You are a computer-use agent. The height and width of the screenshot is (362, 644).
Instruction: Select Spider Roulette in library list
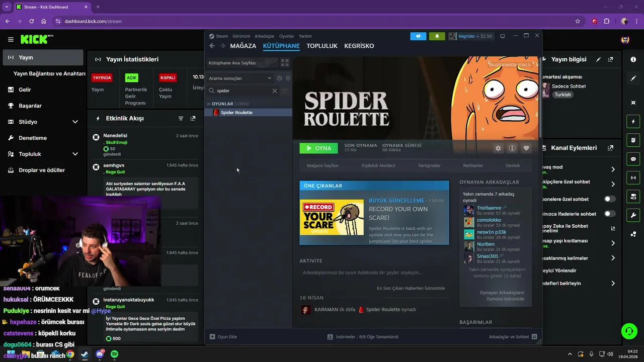(249, 113)
